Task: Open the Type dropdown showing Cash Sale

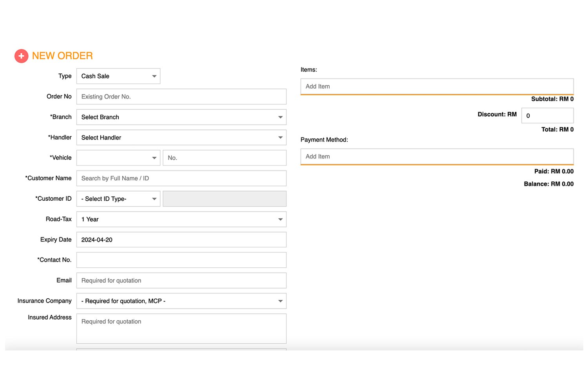Action: [x=118, y=76]
